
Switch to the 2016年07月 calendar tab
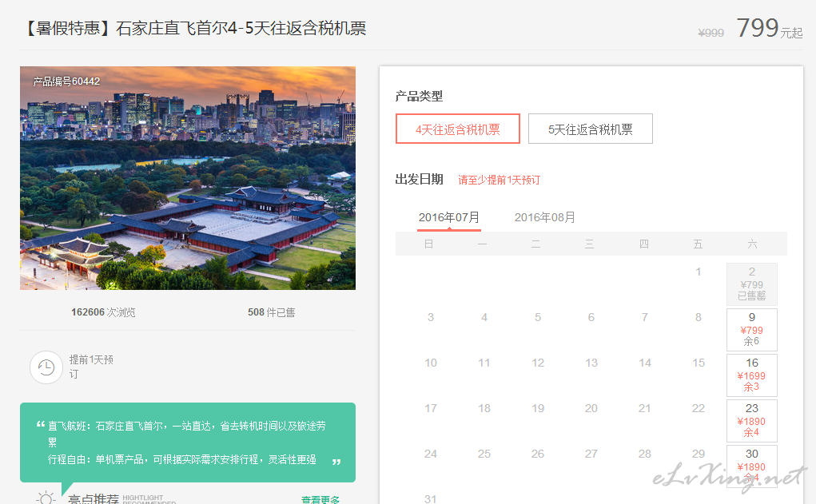click(449, 217)
